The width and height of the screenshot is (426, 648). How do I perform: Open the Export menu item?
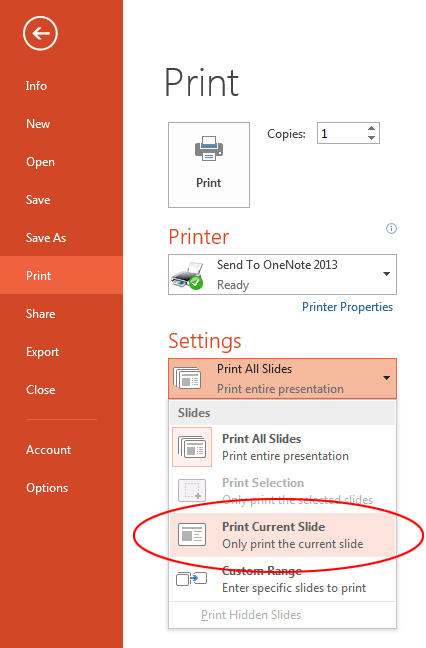(x=42, y=352)
